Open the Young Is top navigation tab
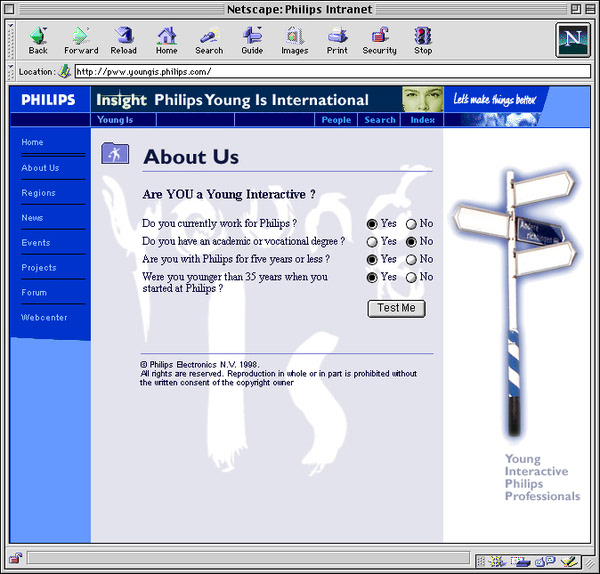This screenshot has width=600, height=574. tap(115, 120)
